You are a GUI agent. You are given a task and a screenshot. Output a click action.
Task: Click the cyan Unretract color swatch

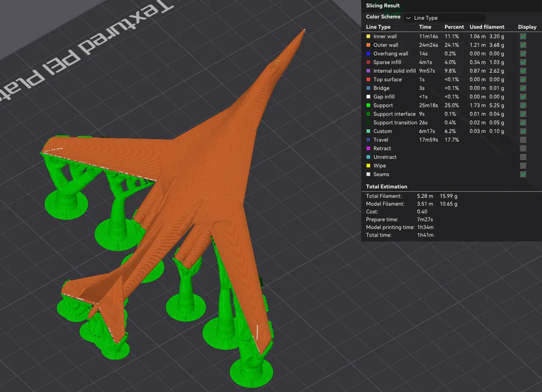[368, 157]
